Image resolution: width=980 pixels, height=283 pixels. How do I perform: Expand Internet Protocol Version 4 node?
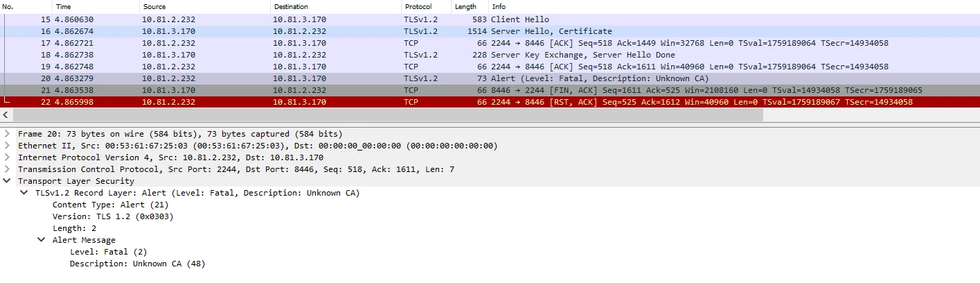click(x=7, y=157)
